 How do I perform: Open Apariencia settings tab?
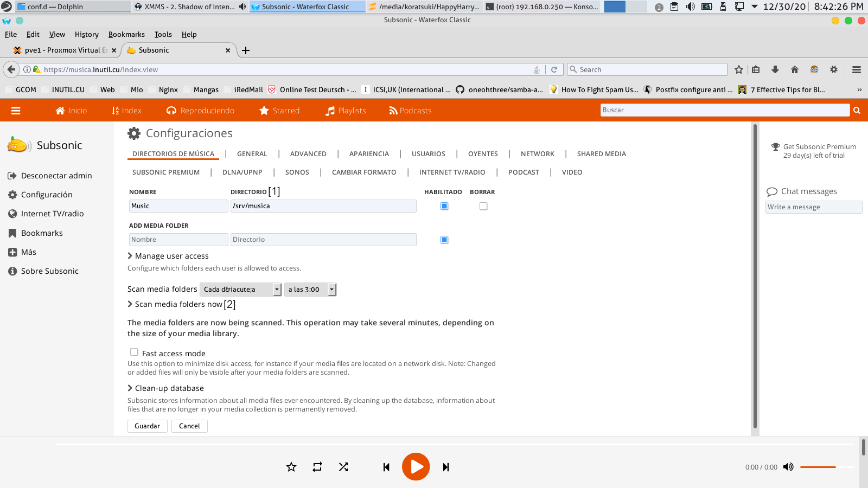369,154
